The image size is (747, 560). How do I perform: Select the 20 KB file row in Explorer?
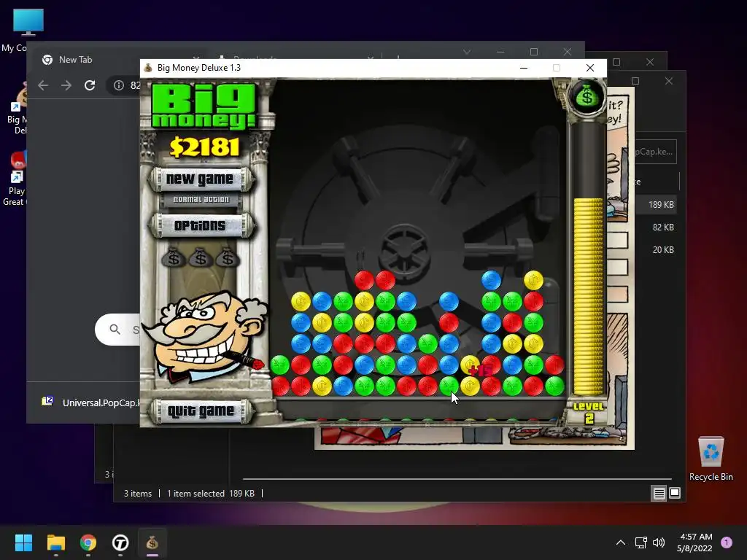tap(662, 249)
